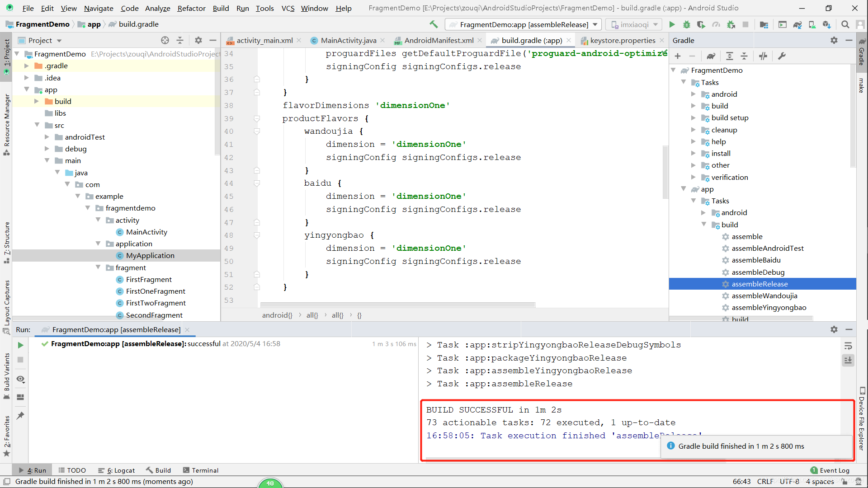Click the editor horizontal scrollbar
Screen dimensions: 868x488
tap(398, 305)
